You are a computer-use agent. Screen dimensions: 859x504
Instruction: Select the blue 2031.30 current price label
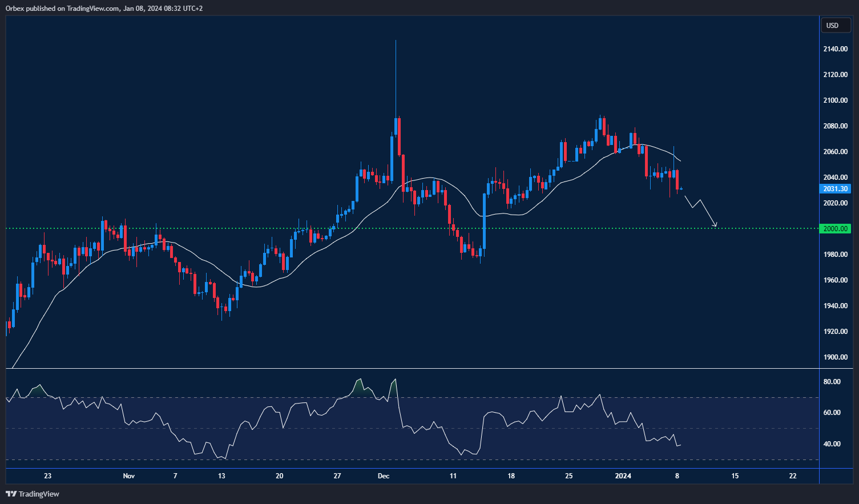tap(835, 188)
